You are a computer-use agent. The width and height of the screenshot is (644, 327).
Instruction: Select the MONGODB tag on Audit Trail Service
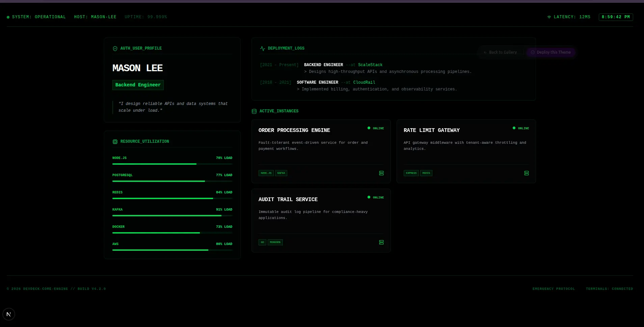[275, 242]
